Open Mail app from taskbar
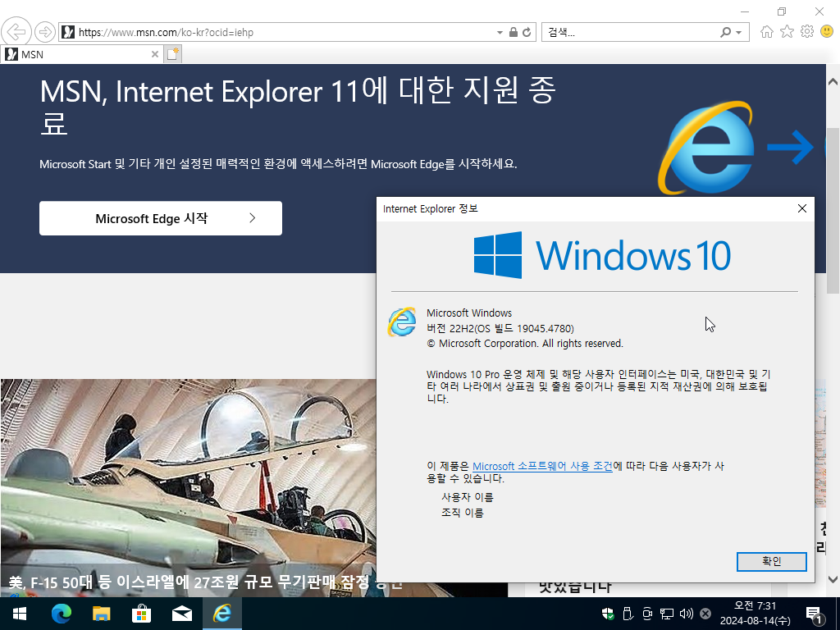 click(x=181, y=614)
